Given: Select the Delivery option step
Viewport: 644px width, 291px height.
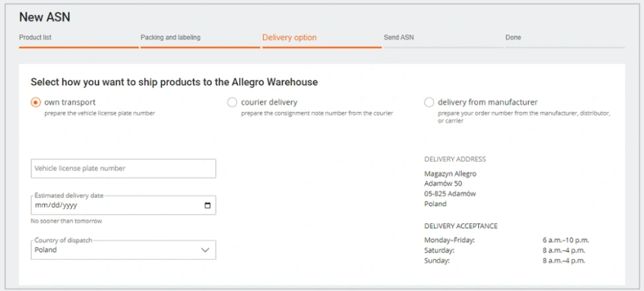Looking at the screenshot, I should [x=289, y=37].
